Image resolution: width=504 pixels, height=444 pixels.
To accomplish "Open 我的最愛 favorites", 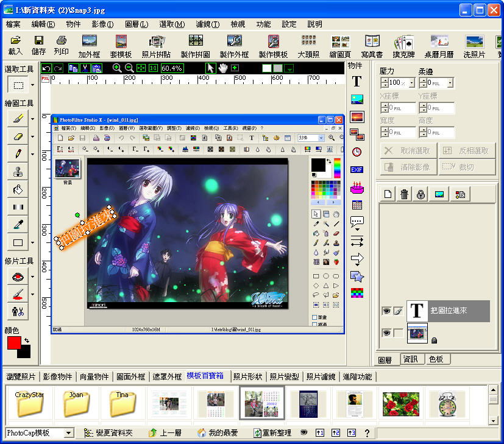I will point(218,433).
